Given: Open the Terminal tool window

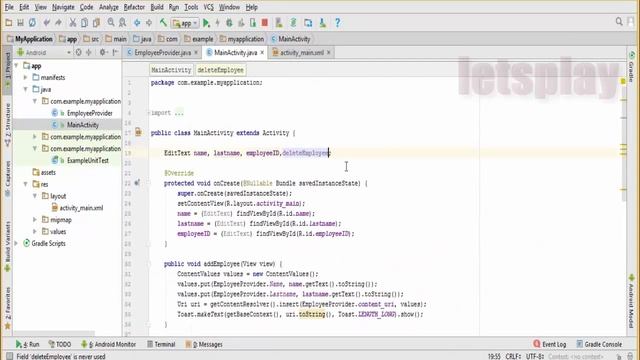Looking at the screenshot, I should pyautogui.click(x=161, y=344).
